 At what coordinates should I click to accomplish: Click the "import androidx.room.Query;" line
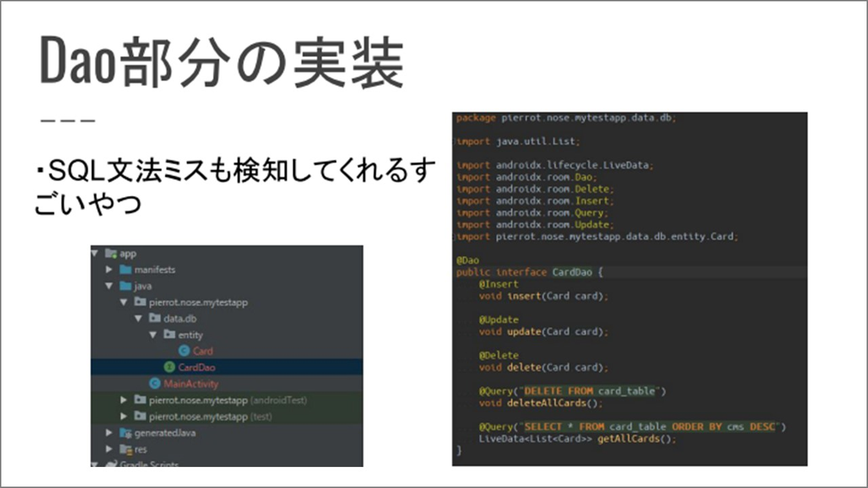click(x=533, y=213)
